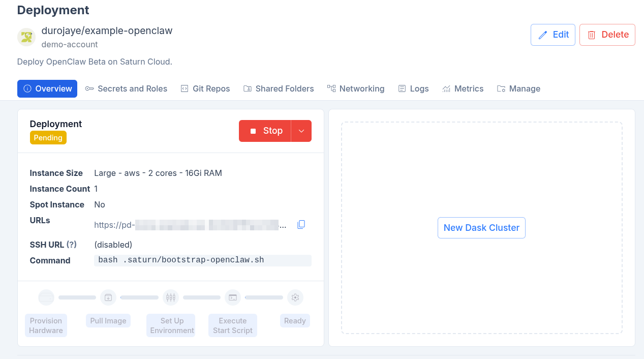Click the SSH URL help question mark
644x359 pixels.
pos(72,245)
